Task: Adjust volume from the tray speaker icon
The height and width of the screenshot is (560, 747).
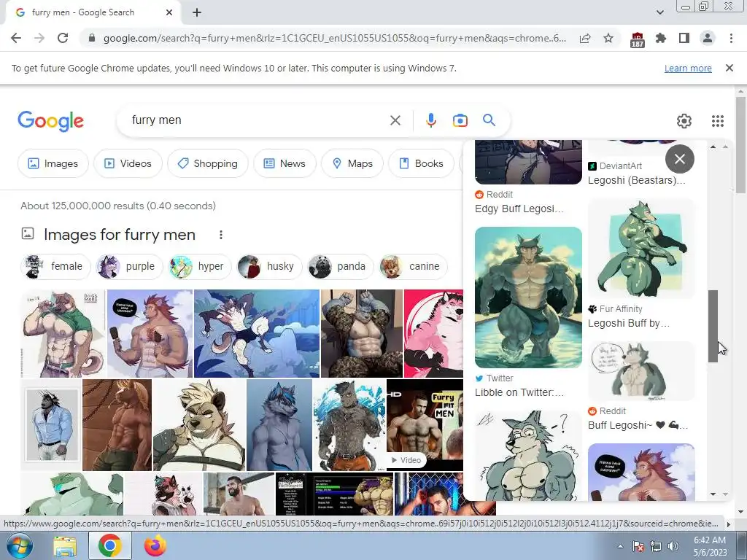Action: coord(673,547)
